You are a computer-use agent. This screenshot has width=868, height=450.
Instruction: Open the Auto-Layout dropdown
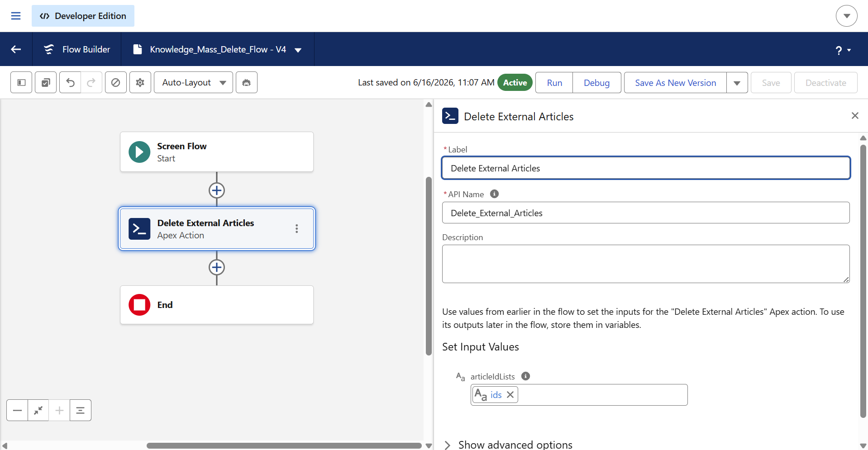pos(193,82)
